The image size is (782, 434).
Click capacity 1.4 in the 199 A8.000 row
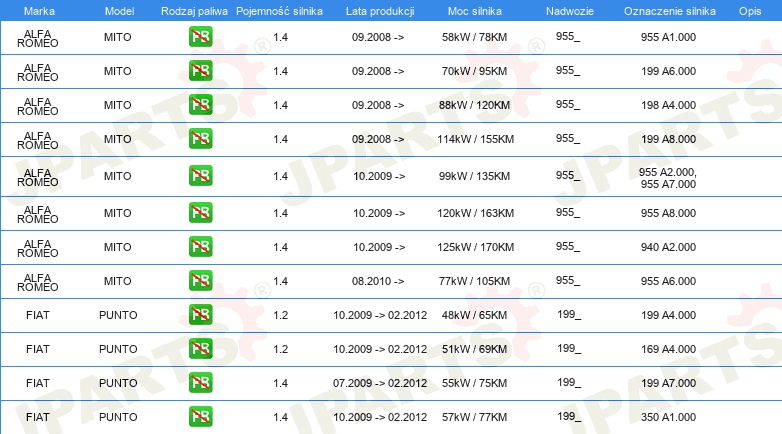tap(280, 139)
